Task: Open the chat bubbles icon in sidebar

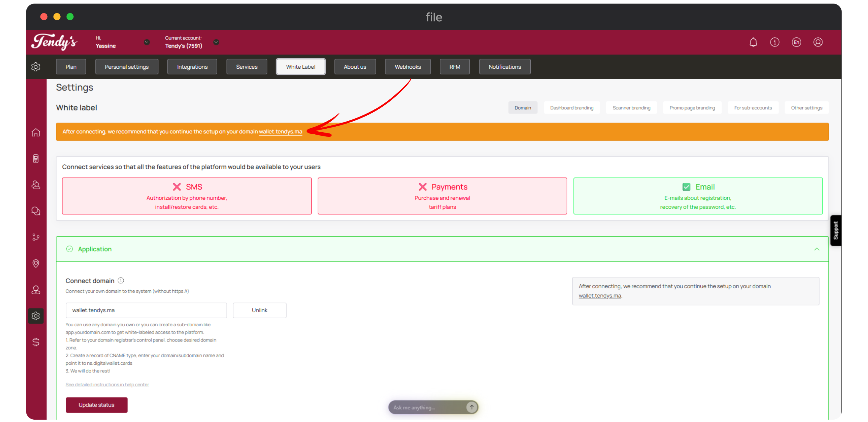Action: click(36, 211)
